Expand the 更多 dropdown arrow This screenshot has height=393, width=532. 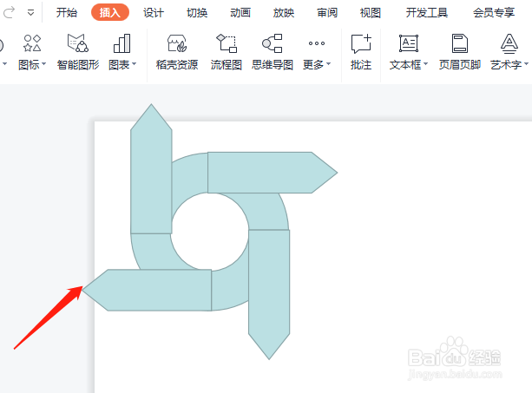[328, 63]
